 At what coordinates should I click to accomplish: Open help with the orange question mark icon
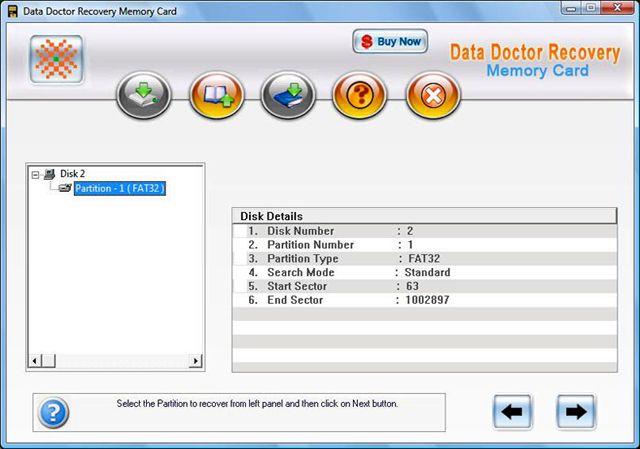[360, 95]
